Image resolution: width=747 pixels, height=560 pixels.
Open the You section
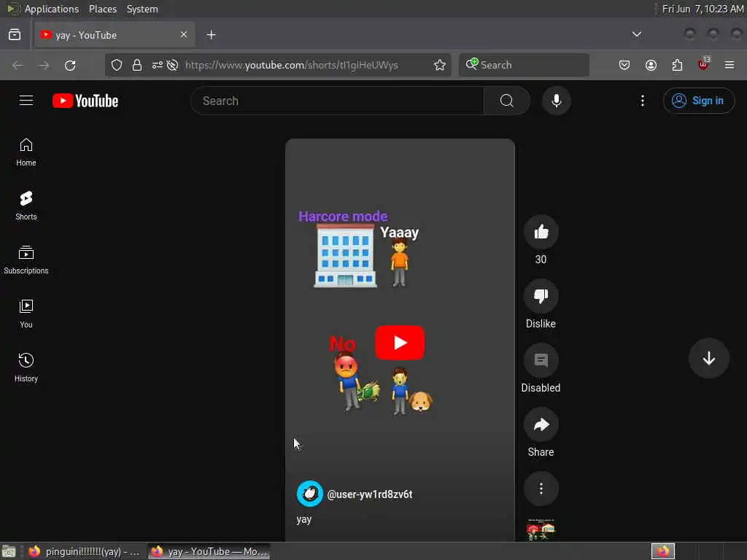[x=26, y=314]
